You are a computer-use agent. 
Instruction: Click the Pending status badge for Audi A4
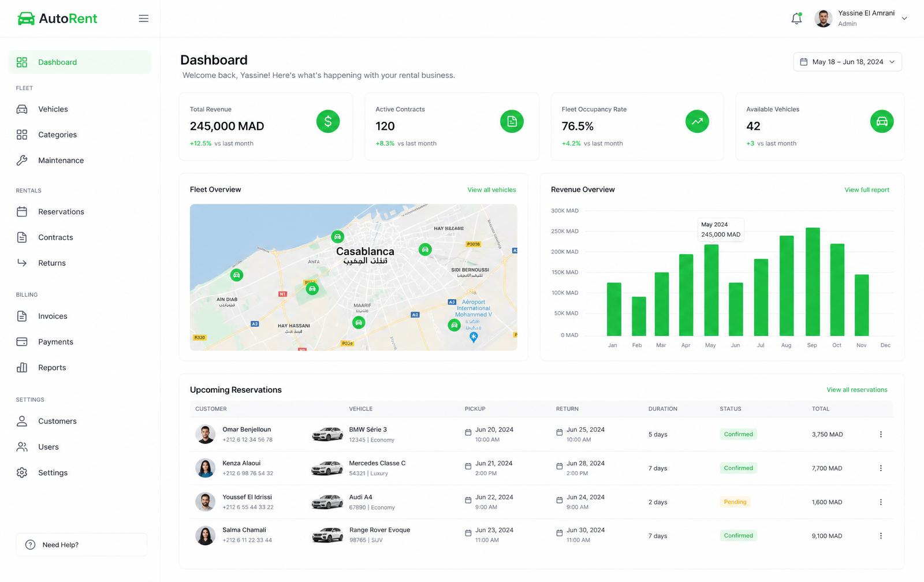(735, 502)
